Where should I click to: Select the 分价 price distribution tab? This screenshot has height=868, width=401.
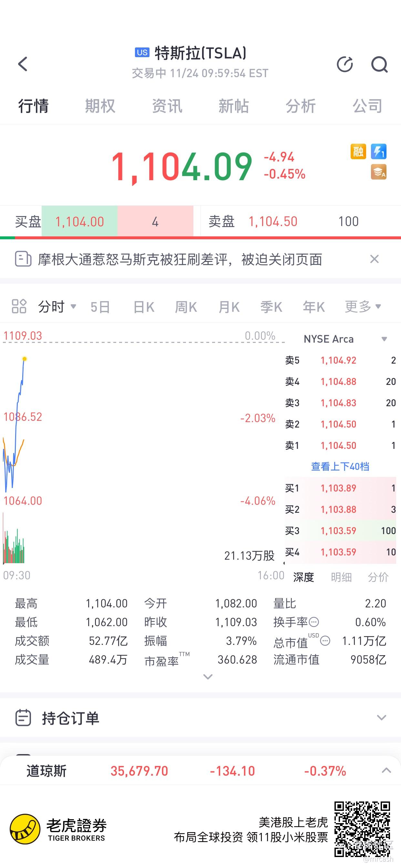[378, 577]
